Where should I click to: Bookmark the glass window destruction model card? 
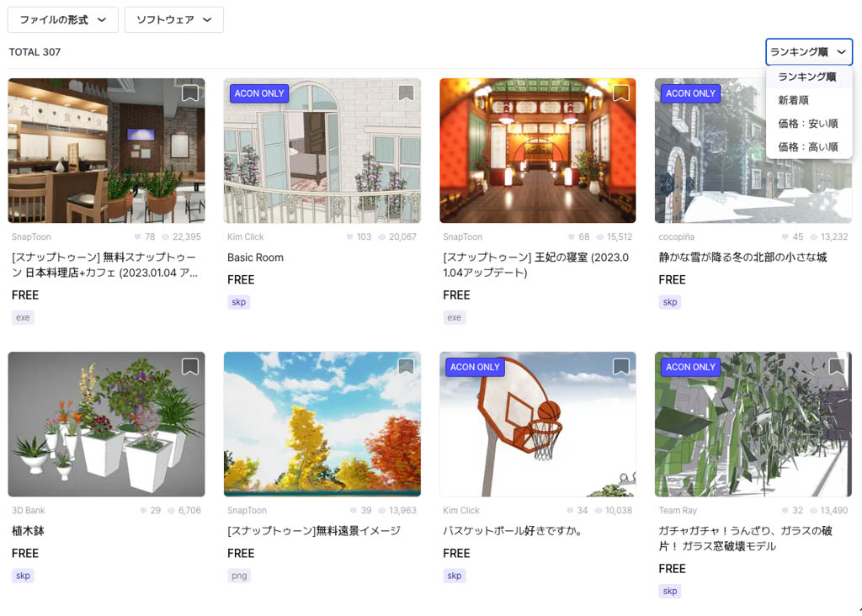coord(837,367)
